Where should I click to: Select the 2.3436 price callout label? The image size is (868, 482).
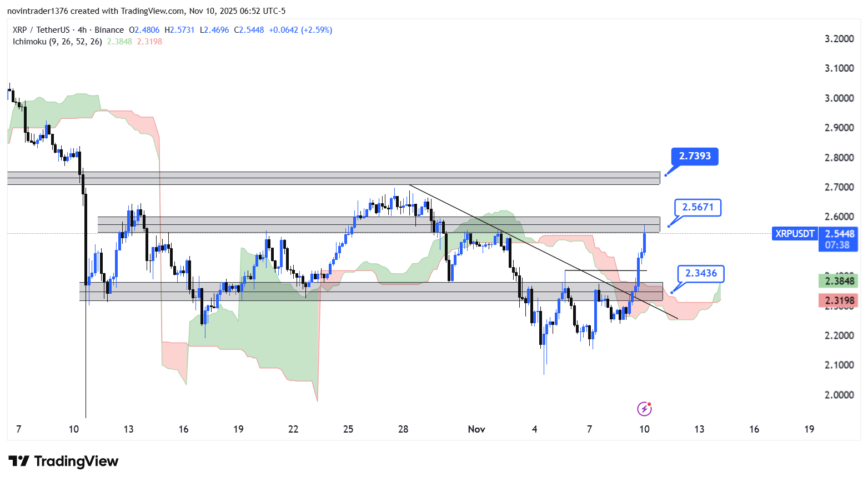pos(701,273)
